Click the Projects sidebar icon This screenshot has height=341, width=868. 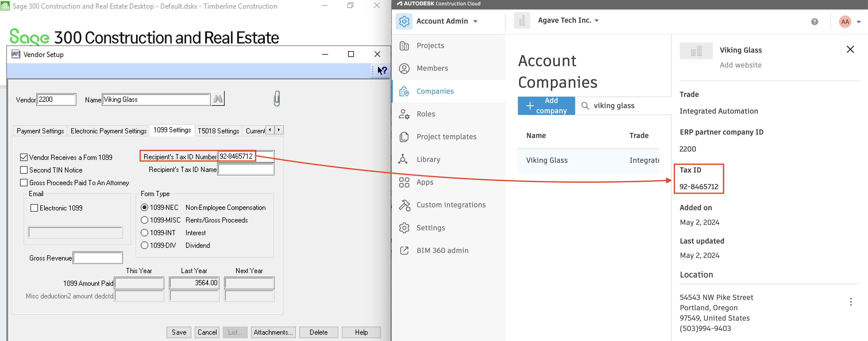[404, 45]
